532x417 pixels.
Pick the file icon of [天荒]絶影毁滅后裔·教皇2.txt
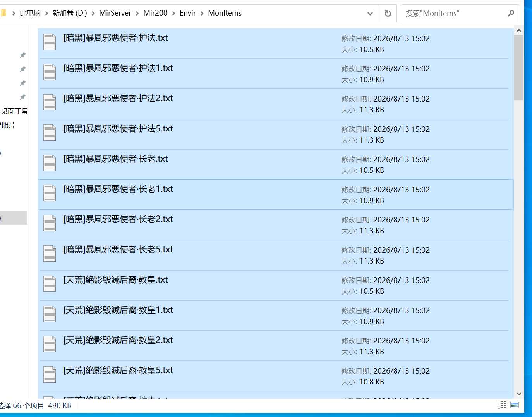(x=50, y=344)
